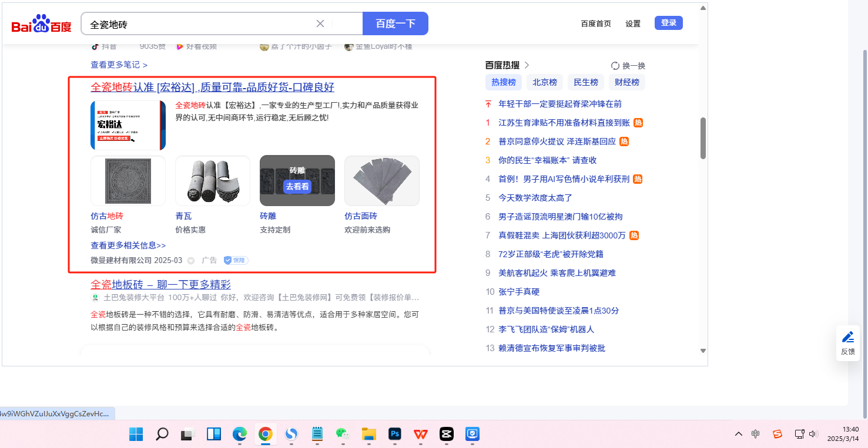Open the blue shield monitor app in the taskbar
Viewport: 868px width, 448px height.
point(472,434)
